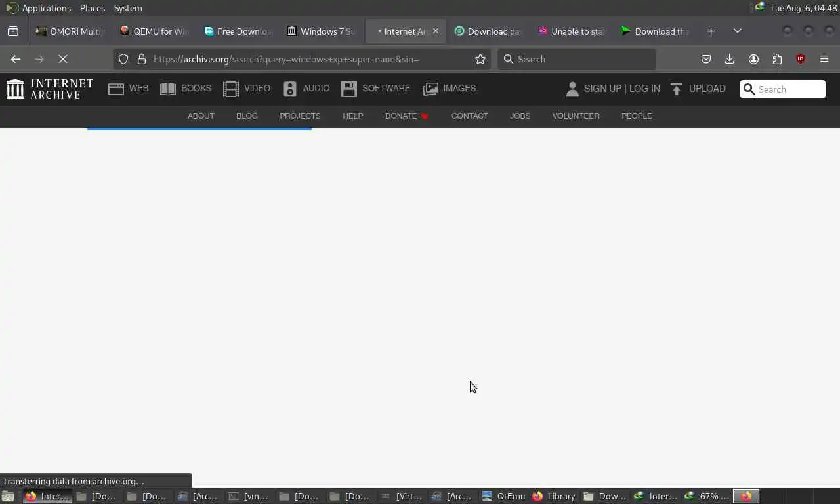Open the Software section icon
The image size is (840, 504).
[x=349, y=89]
